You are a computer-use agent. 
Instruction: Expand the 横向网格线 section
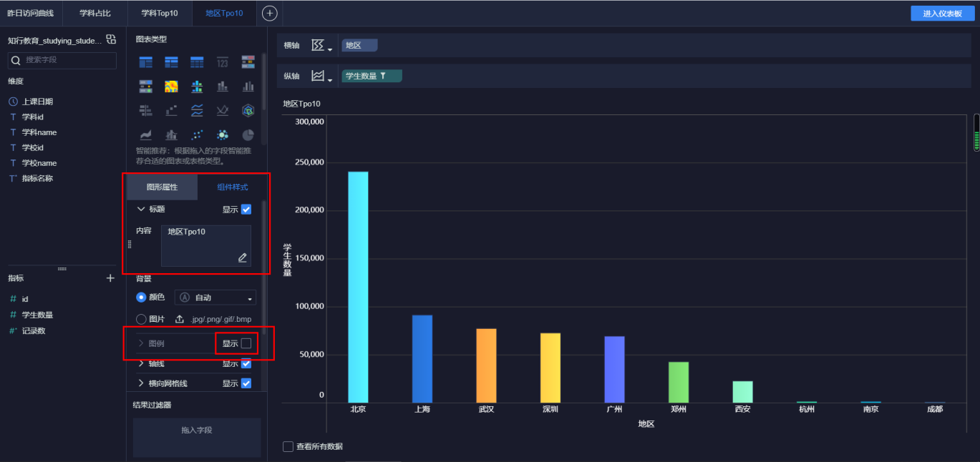click(141, 383)
